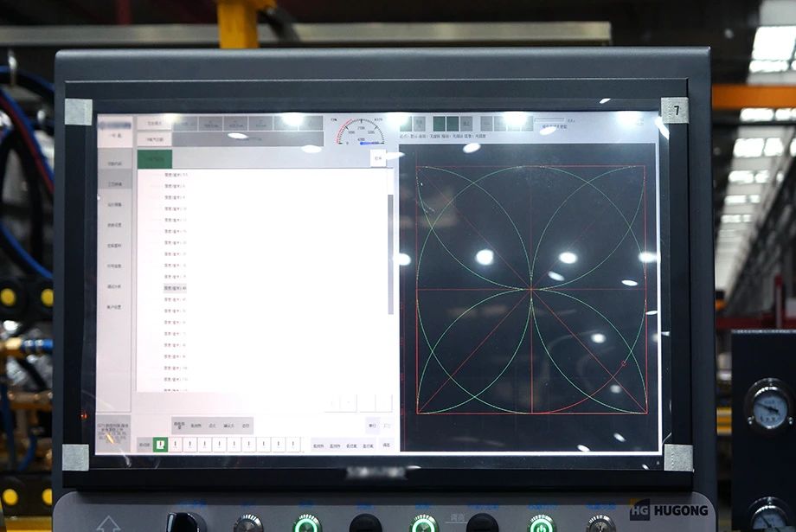Select the last torch icon in the bottom row
Image resolution: width=796 pixels, height=532 pixels.
[x=292, y=444]
